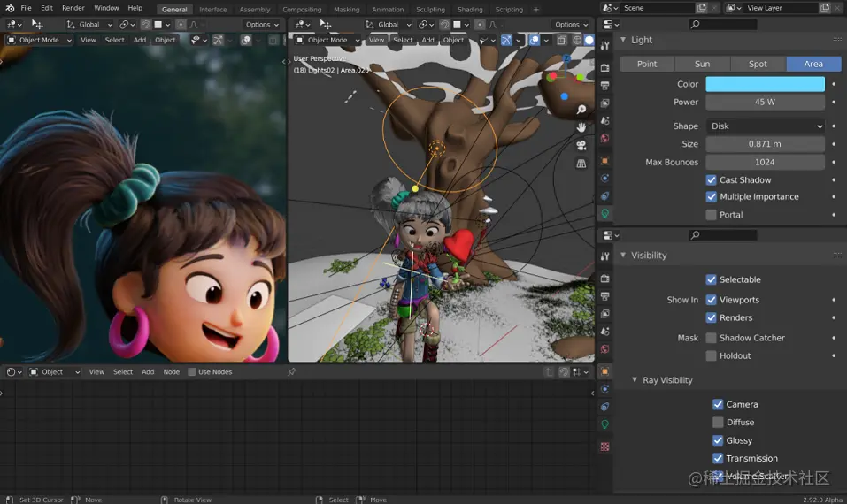847x504 pixels.
Task: Click the Size 0.871 m field
Action: tap(765, 144)
